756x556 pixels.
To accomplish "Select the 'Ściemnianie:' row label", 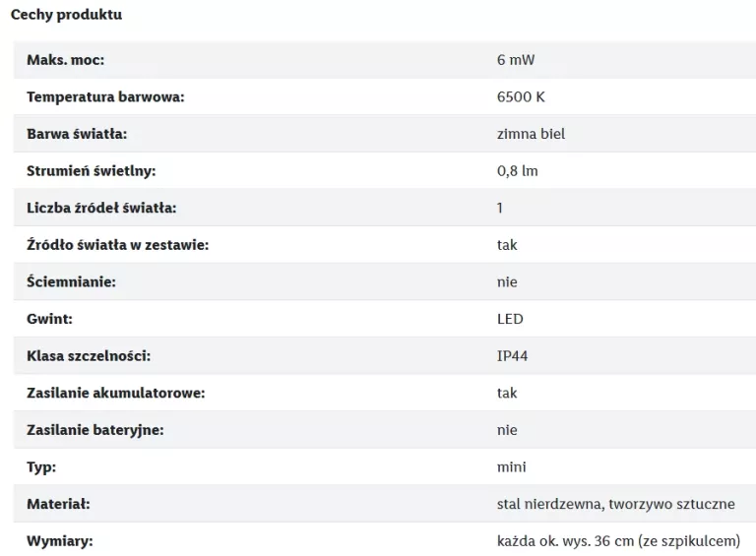I will 71,281.
